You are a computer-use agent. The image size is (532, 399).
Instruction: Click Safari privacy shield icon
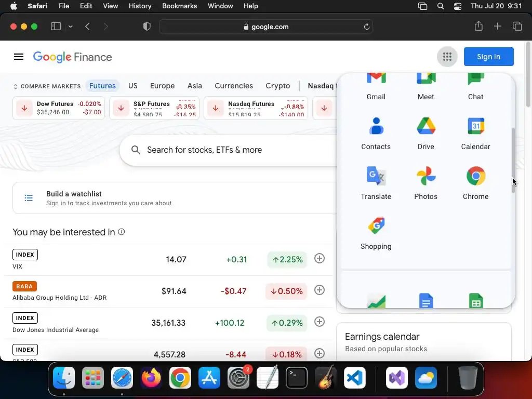(147, 26)
